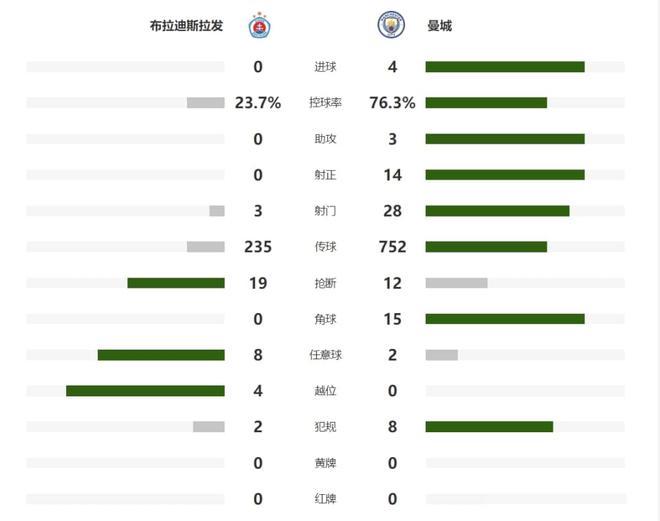Viewport: 660px width, 521px height.
Task: Select the 传球 stat label
Action: pyautogui.click(x=324, y=247)
